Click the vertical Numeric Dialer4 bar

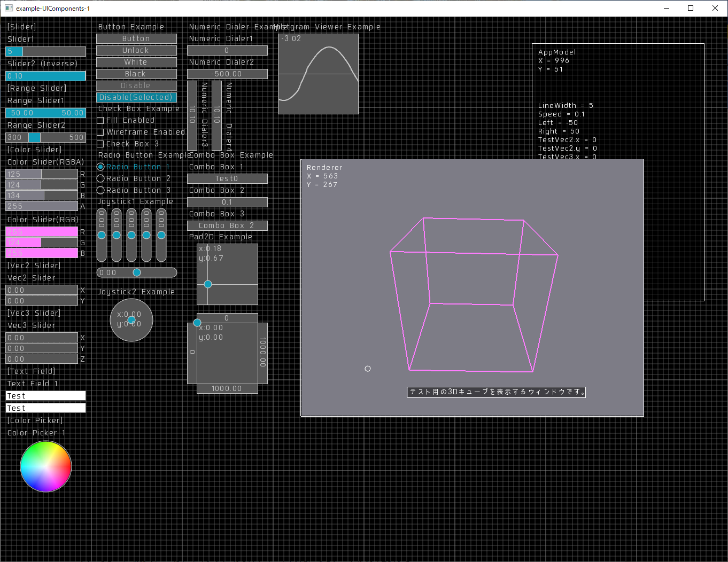tap(217, 115)
